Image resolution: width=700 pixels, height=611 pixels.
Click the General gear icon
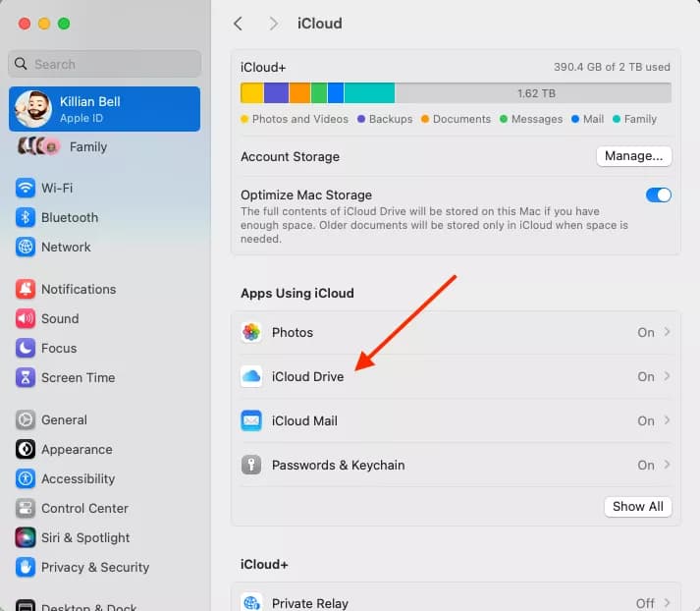click(26, 419)
